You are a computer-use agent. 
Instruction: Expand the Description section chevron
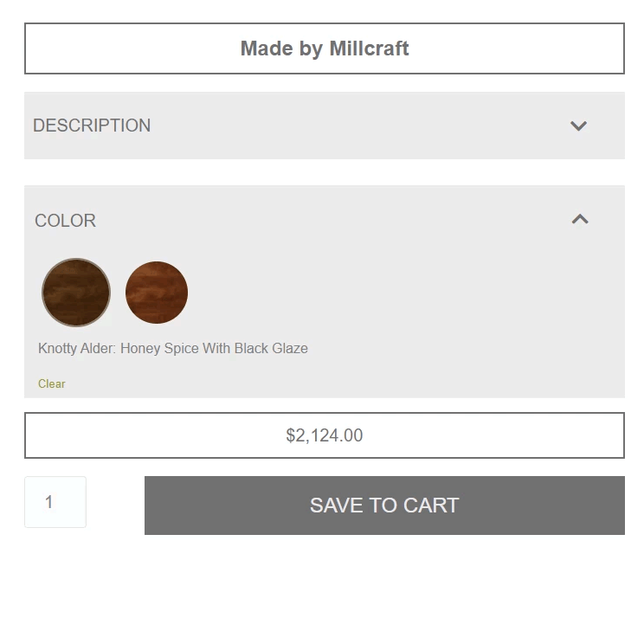pyautogui.click(x=578, y=126)
